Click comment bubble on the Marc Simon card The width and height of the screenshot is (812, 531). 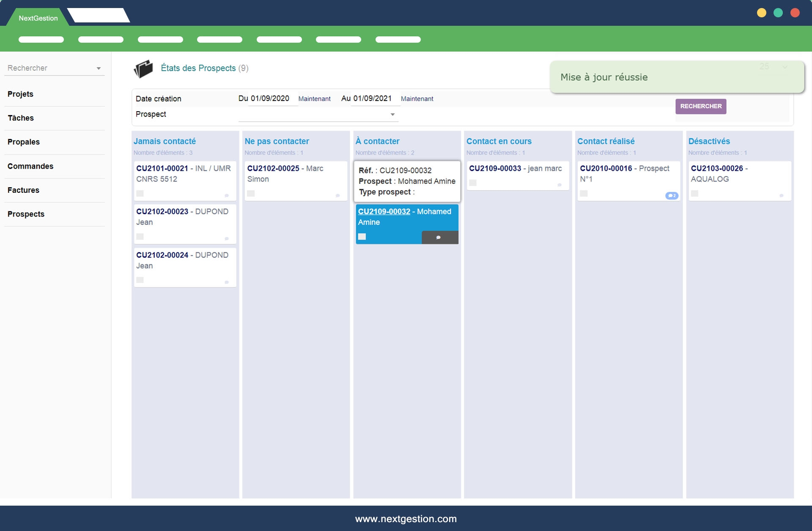337,196
